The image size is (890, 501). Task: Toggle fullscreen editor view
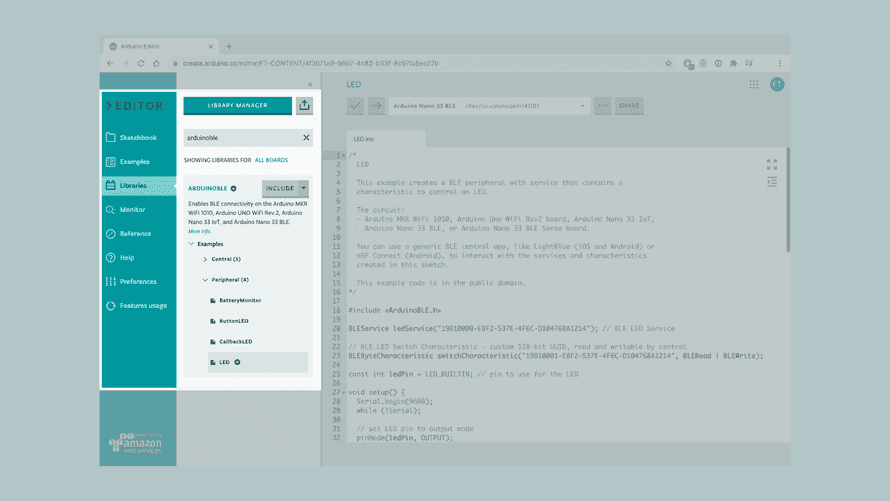coord(771,164)
